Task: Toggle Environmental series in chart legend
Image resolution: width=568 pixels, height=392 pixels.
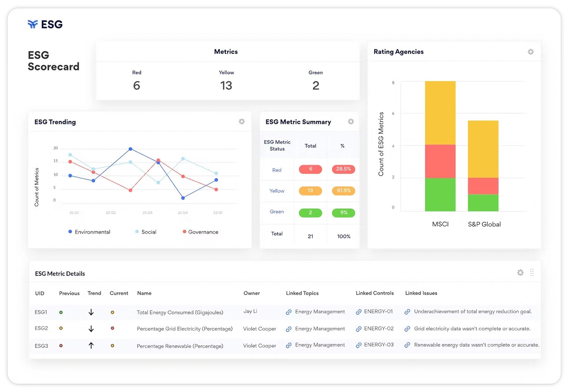Action: (89, 232)
